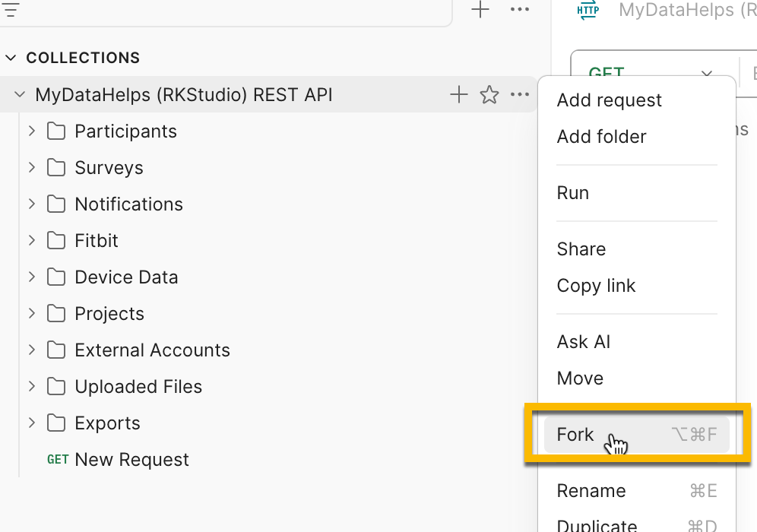Click the HTTP request icon in the tab
The height and width of the screenshot is (532, 757).
pos(588,11)
